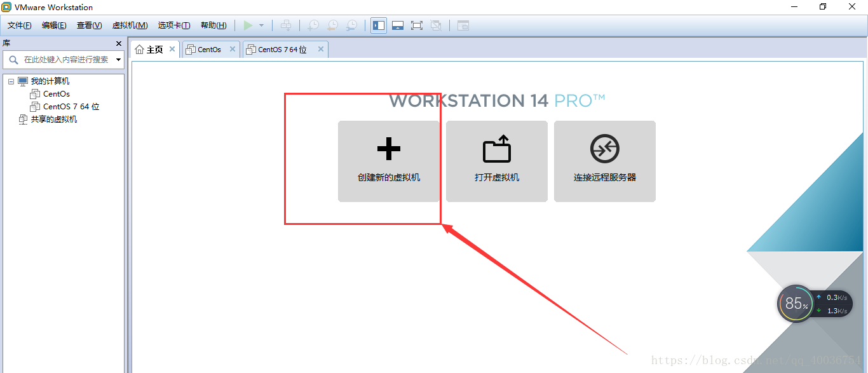Click 打开虚拟机 button

(497, 161)
